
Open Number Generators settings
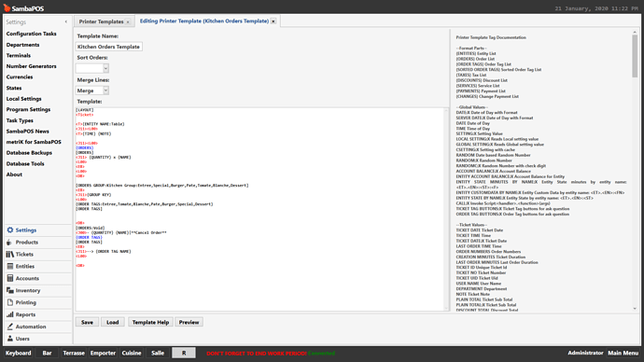click(31, 66)
